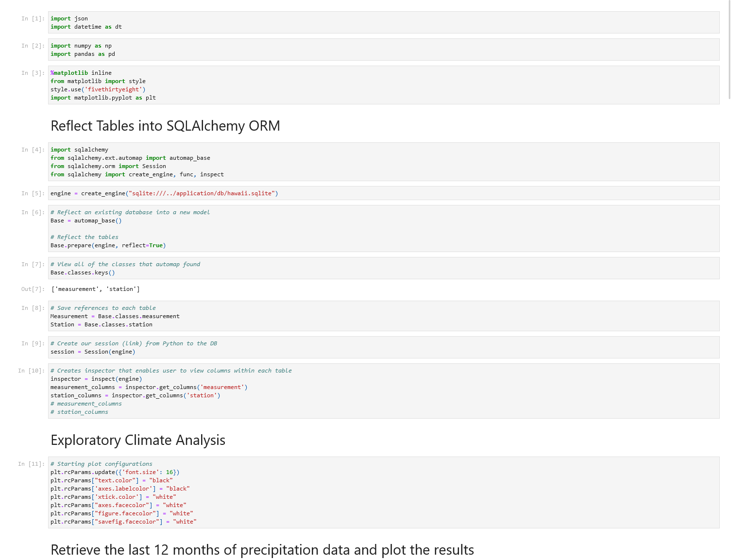The image size is (731, 560).
Task: Click the page's vertical scrollbar thumb
Action: point(729,49)
